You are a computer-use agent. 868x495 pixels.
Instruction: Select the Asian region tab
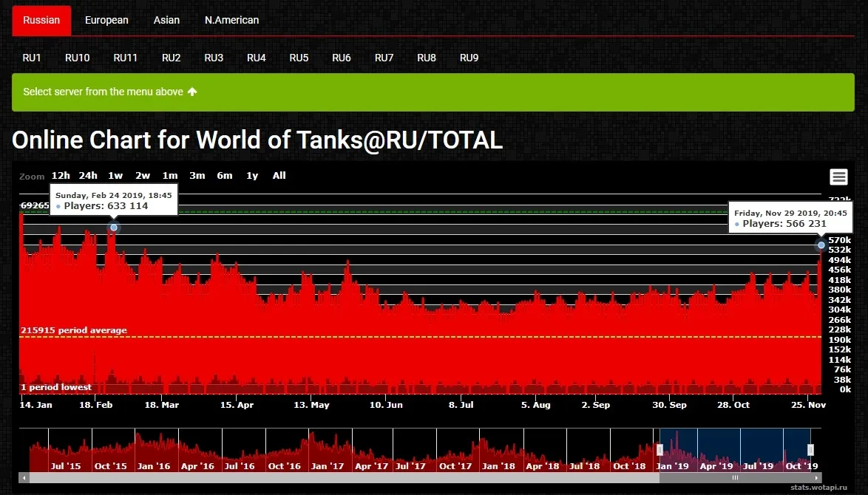tap(166, 20)
